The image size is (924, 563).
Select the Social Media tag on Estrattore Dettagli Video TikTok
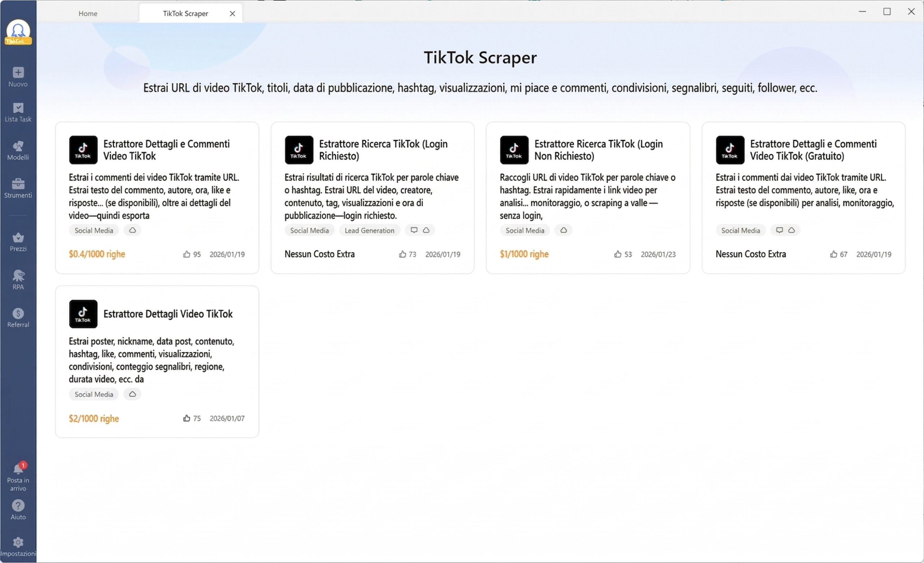coord(93,394)
